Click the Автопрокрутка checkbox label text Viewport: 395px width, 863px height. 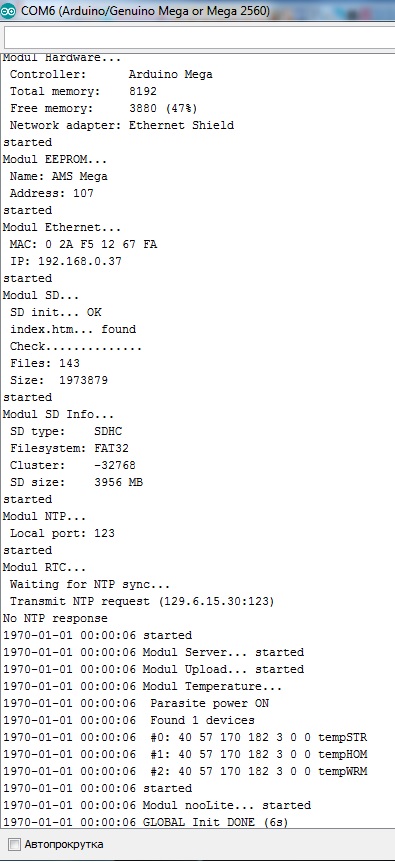click(x=64, y=844)
